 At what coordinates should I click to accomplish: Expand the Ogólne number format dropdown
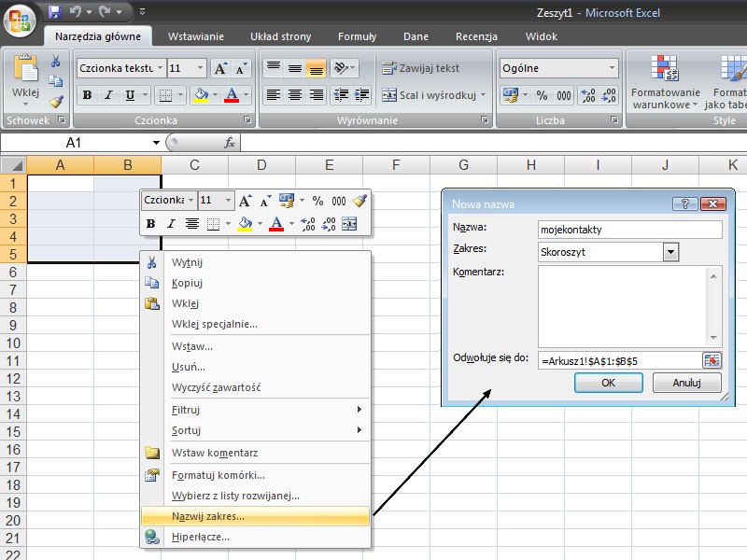click(x=613, y=68)
